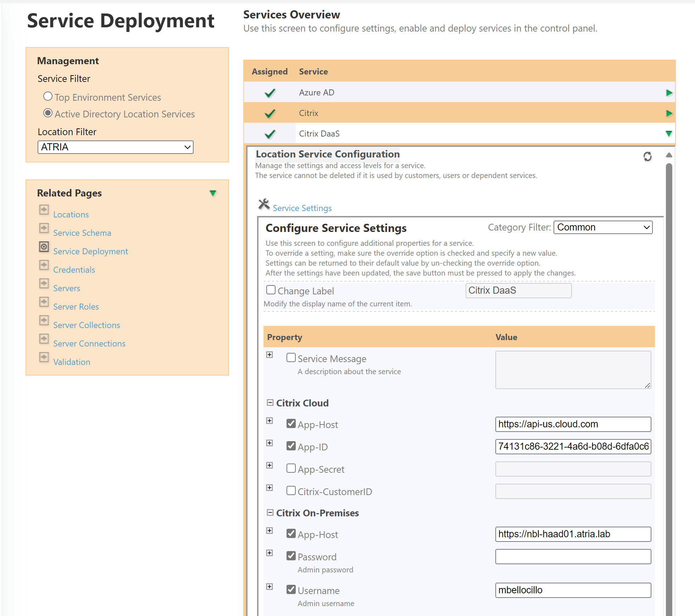Image resolution: width=695 pixels, height=616 pixels.
Task: Expand details for Password property
Action: (270, 553)
